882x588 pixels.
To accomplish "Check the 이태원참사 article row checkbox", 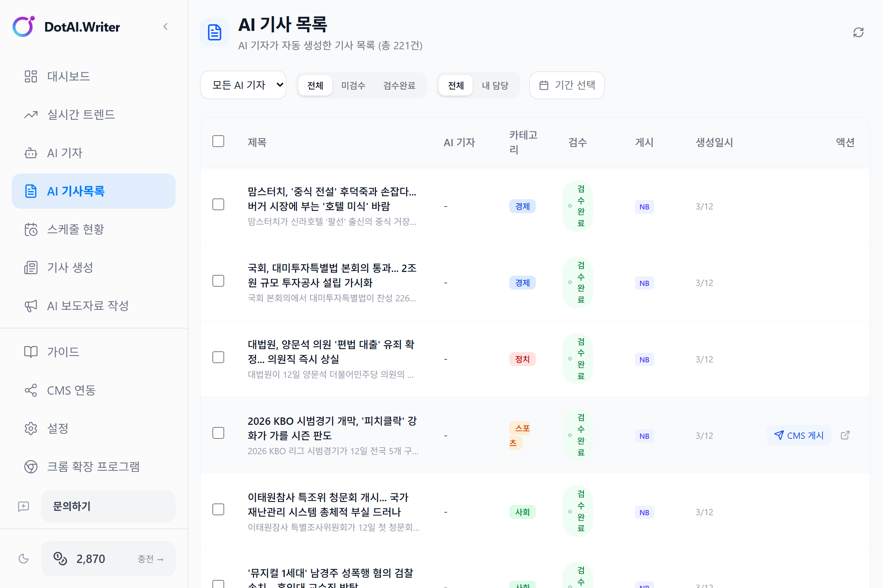I will click(x=218, y=510).
